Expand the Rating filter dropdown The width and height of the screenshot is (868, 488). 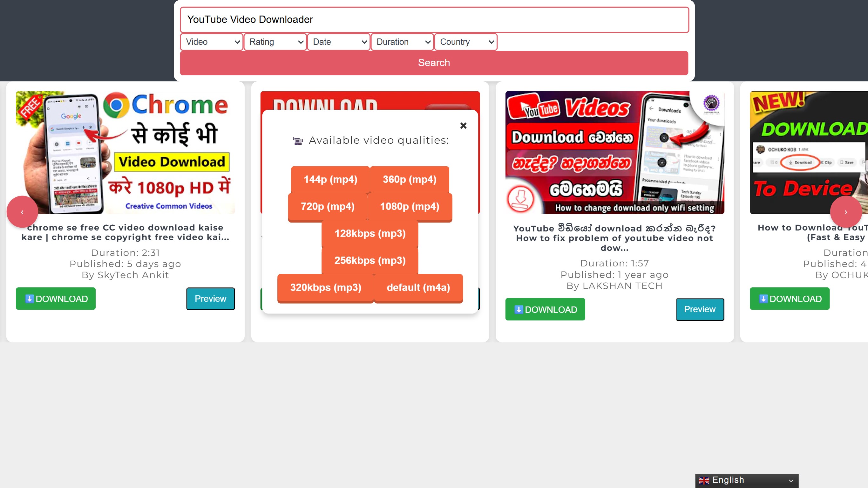(x=275, y=42)
